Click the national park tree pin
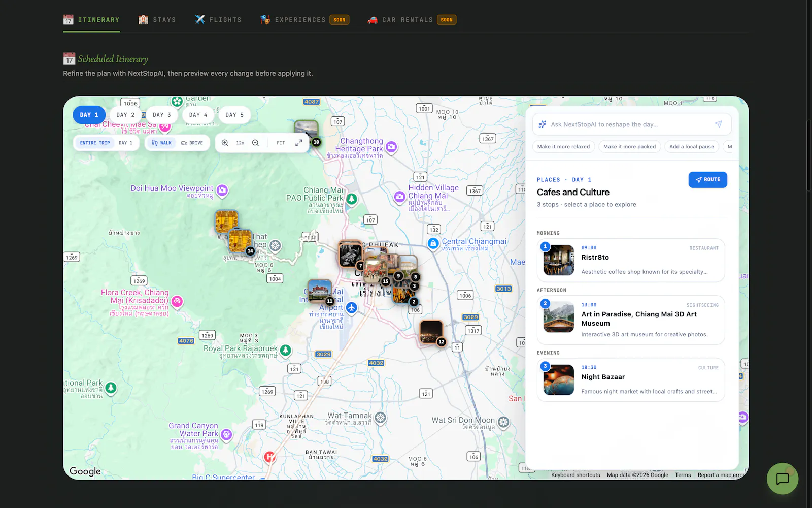 click(111, 388)
